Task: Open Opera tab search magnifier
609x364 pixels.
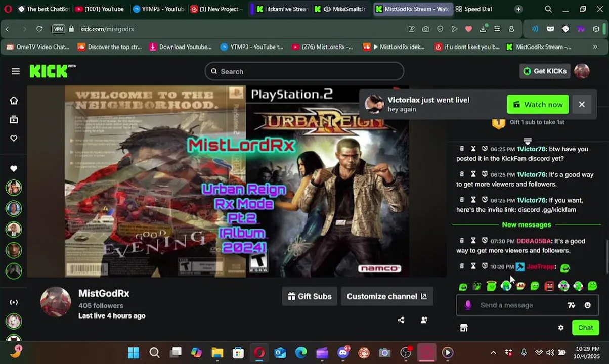Action: [x=548, y=9]
